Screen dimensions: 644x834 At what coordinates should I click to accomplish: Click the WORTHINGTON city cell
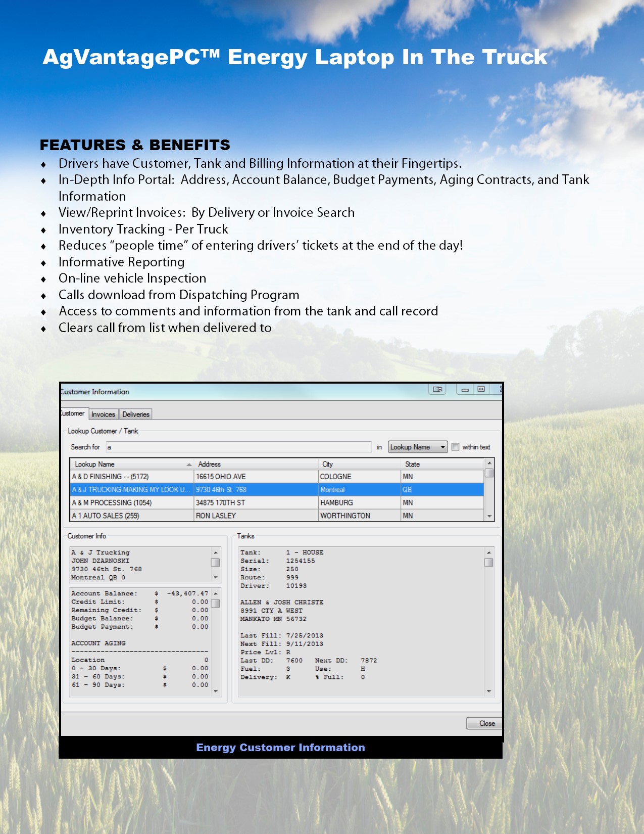[360, 516]
